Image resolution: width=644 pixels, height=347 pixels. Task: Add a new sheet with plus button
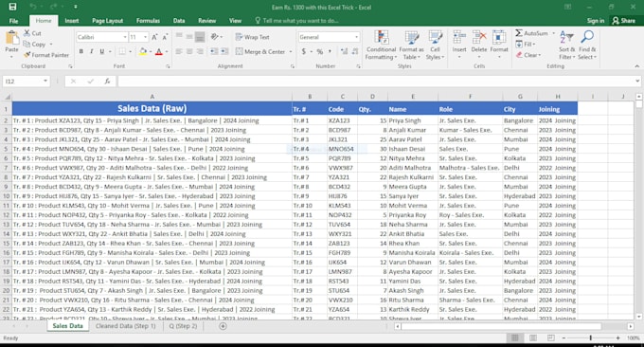point(223,326)
